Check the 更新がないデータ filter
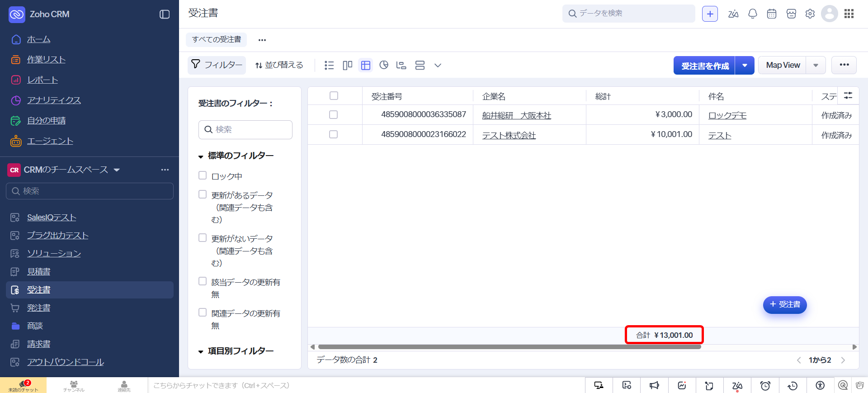868x393 pixels. 203,238
